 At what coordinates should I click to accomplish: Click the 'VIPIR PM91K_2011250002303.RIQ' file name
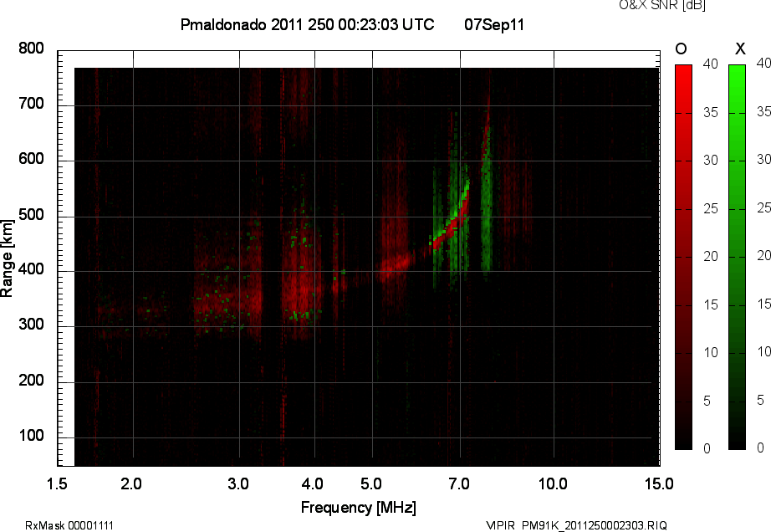(576, 525)
